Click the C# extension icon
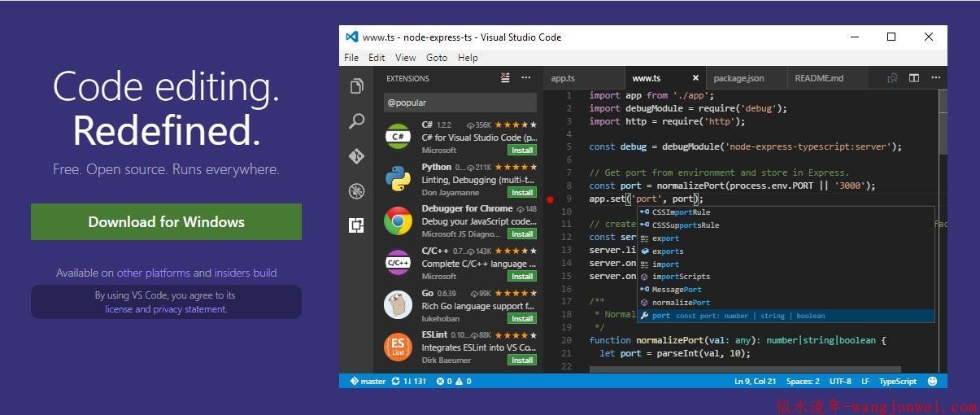The image size is (980, 415). [x=398, y=137]
